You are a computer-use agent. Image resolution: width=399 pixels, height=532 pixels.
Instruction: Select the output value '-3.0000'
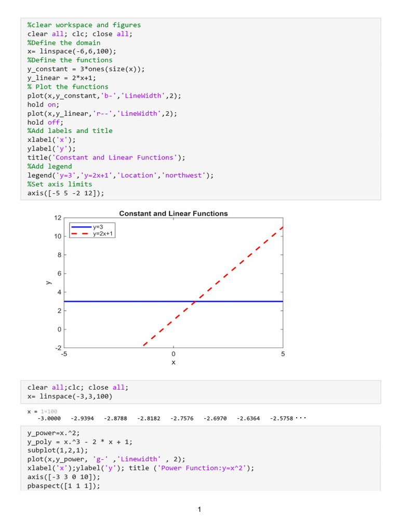click(49, 418)
